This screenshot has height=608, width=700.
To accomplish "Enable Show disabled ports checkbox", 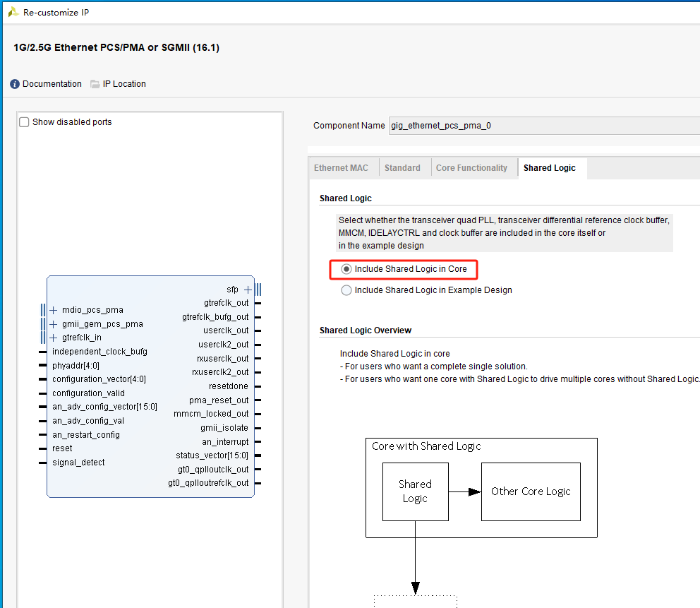I will point(24,122).
